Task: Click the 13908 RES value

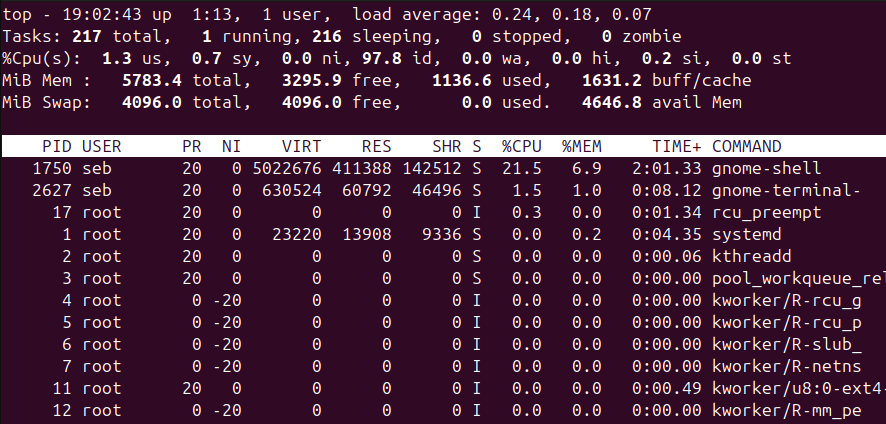Action: (367, 235)
